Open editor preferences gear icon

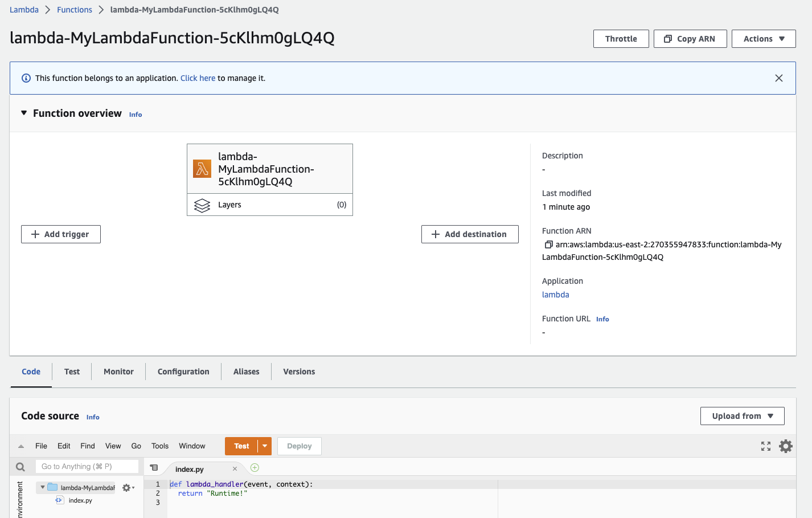coord(786,446)
